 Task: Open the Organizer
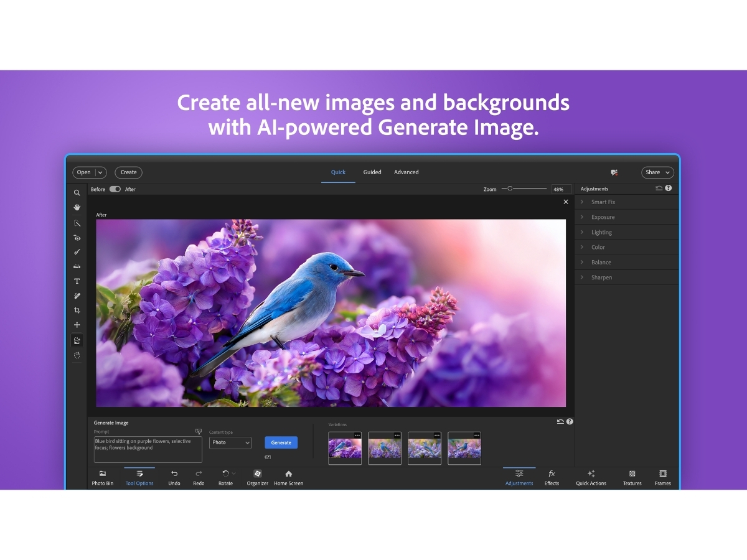pos(258,477)
